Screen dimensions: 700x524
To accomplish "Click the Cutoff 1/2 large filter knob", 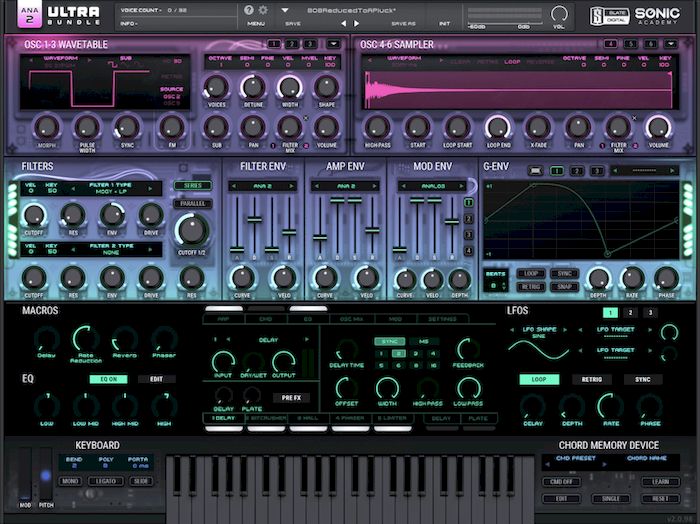I will [x=189, y=229].
